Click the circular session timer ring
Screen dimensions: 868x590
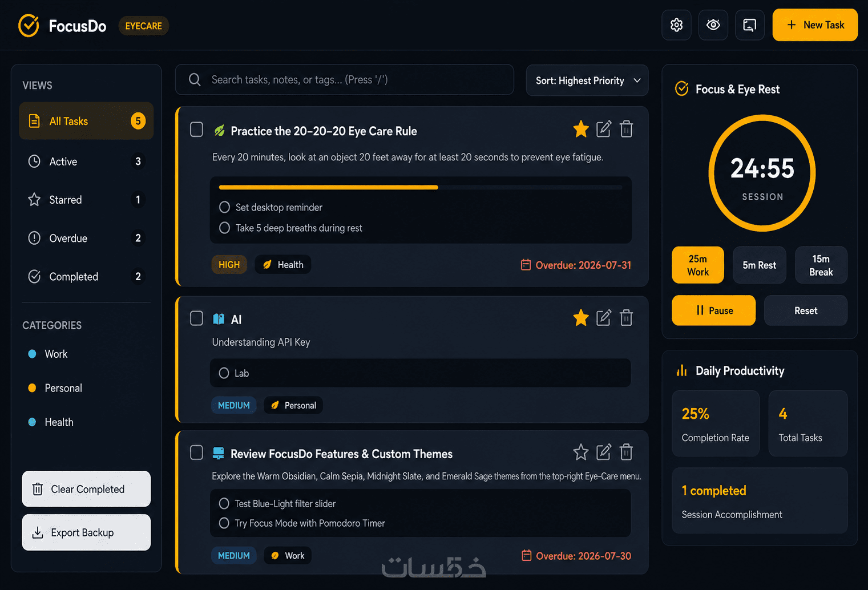point(762,173)
